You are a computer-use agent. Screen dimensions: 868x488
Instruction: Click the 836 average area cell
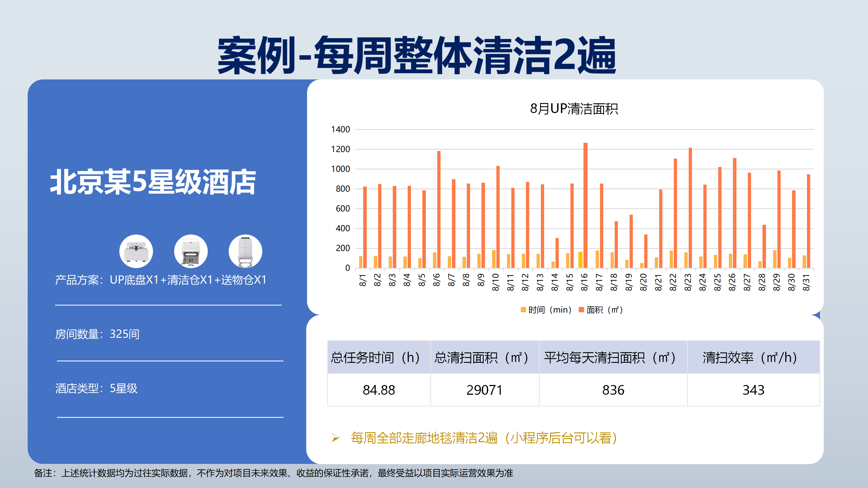click(613, 390)
